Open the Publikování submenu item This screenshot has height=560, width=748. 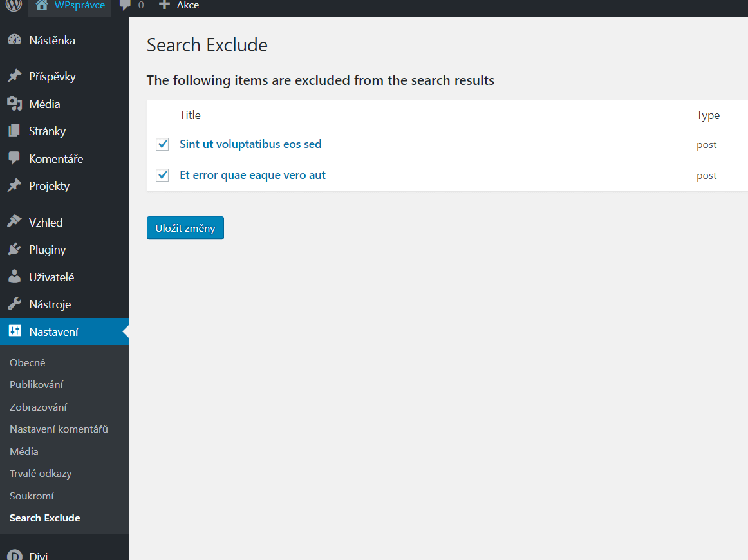[x=36, y=384]
